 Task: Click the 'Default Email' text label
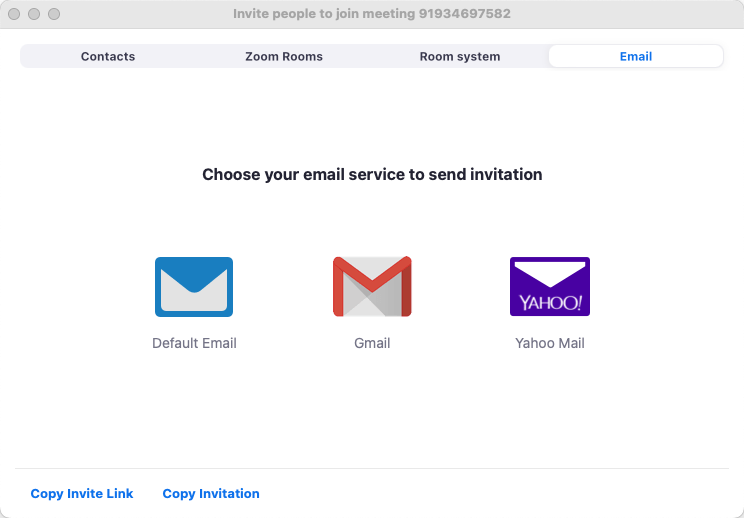click(194, 343)
